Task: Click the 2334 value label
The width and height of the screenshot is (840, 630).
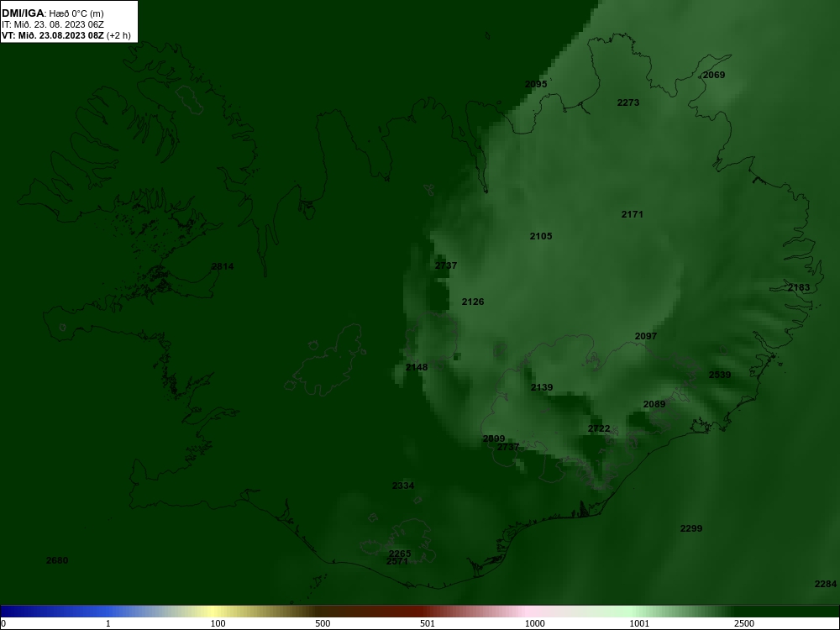Action: (403, 486)
